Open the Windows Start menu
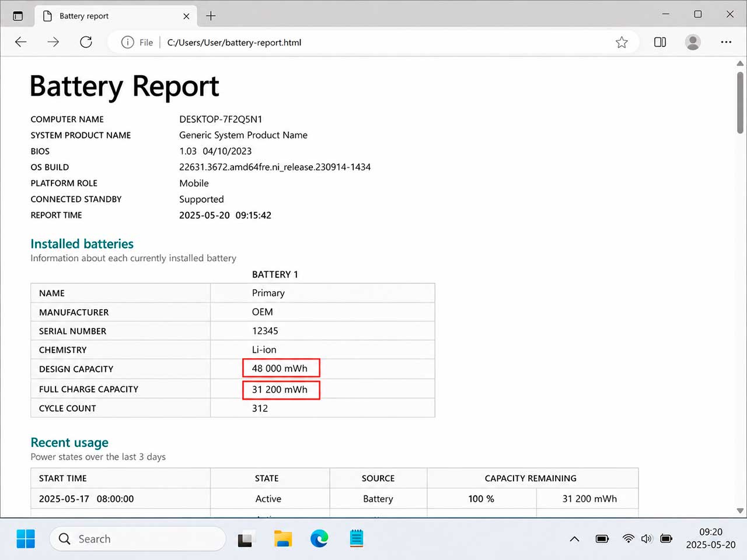The width and height of the screenshot is (747, 560). (26, 538)
